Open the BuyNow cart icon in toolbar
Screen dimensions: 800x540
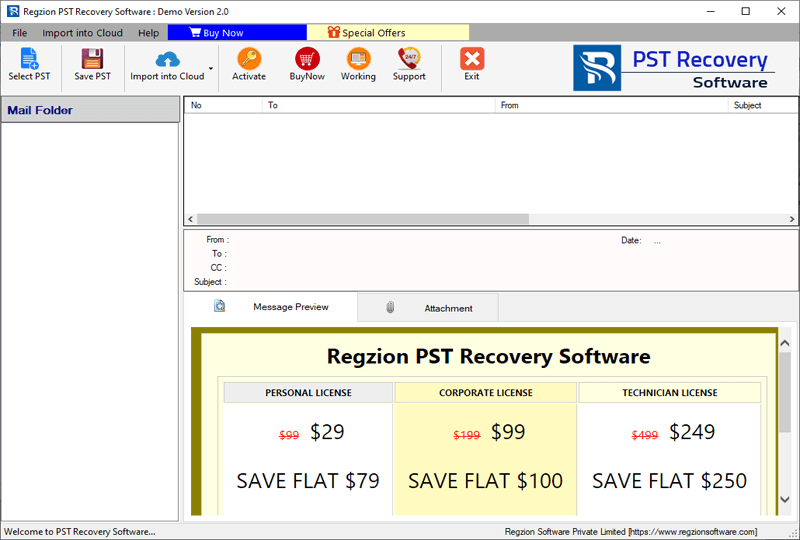click(307, 59)
